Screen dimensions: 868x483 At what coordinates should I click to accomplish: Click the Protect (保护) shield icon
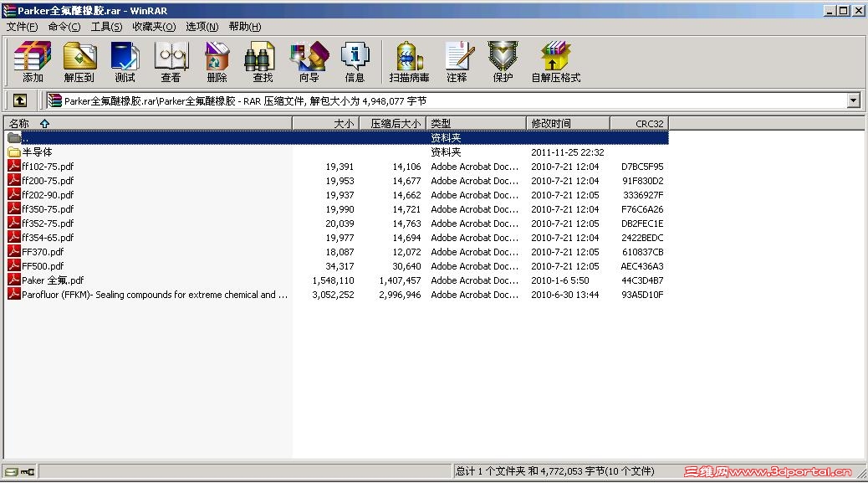(x=503, y=61)
